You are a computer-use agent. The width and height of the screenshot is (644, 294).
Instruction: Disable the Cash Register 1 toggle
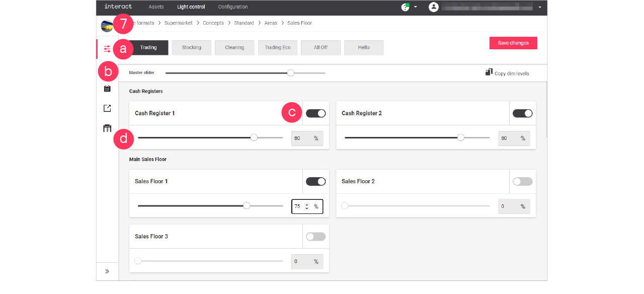(x=315, y=113)
